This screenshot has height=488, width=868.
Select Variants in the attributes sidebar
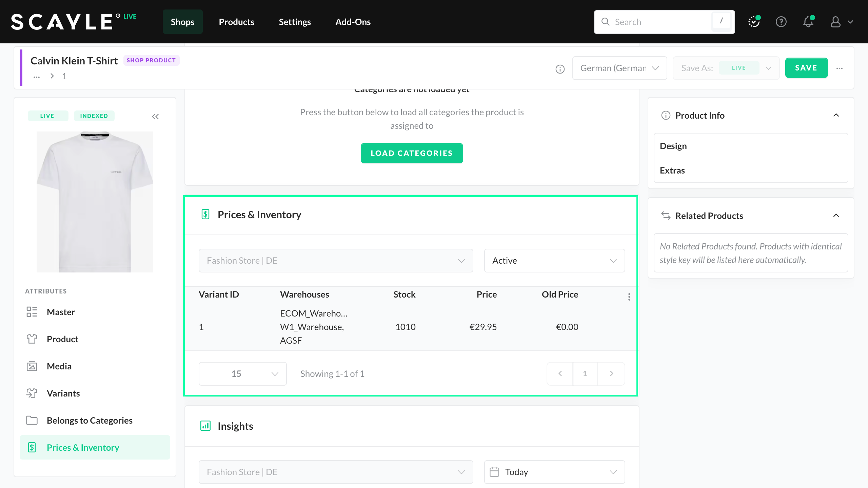pyautogui.click(x=63, y=393)
